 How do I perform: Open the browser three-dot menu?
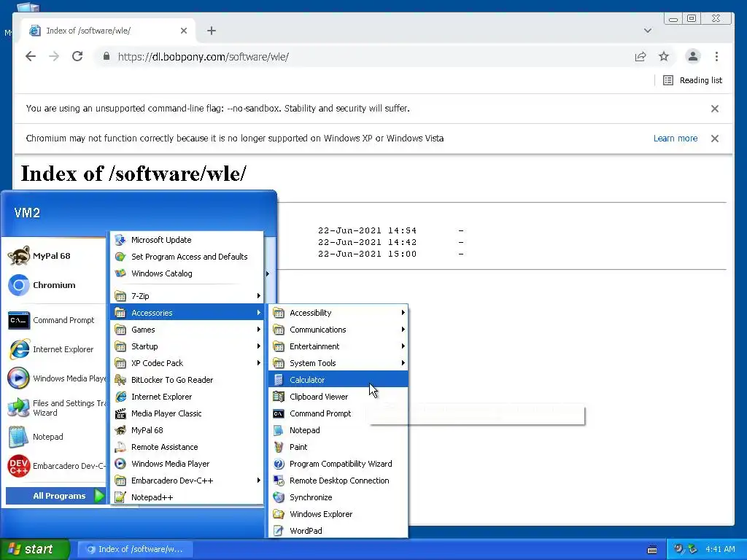[716, 57]
